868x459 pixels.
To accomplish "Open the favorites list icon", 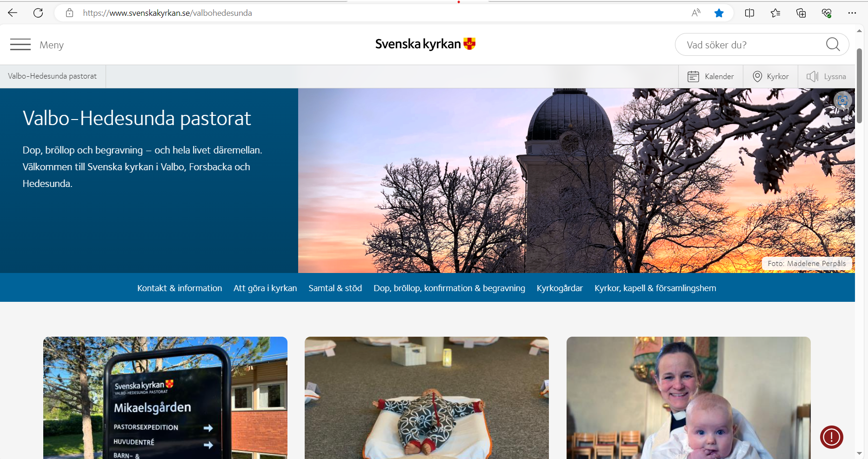I will [775, 13].
